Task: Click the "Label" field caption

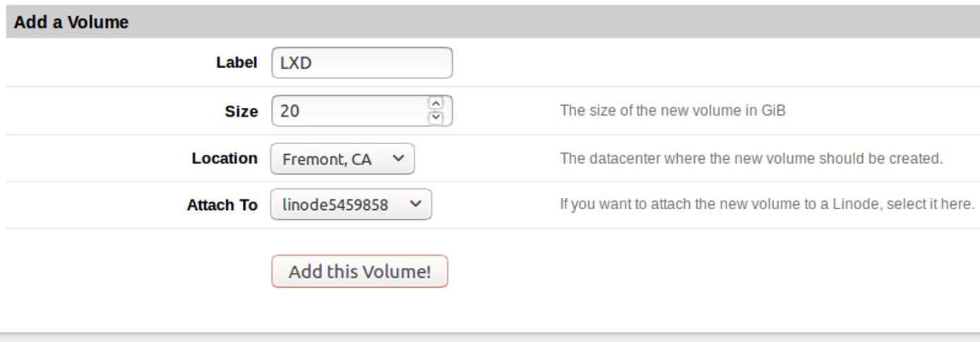Action: tap(237, 63)
